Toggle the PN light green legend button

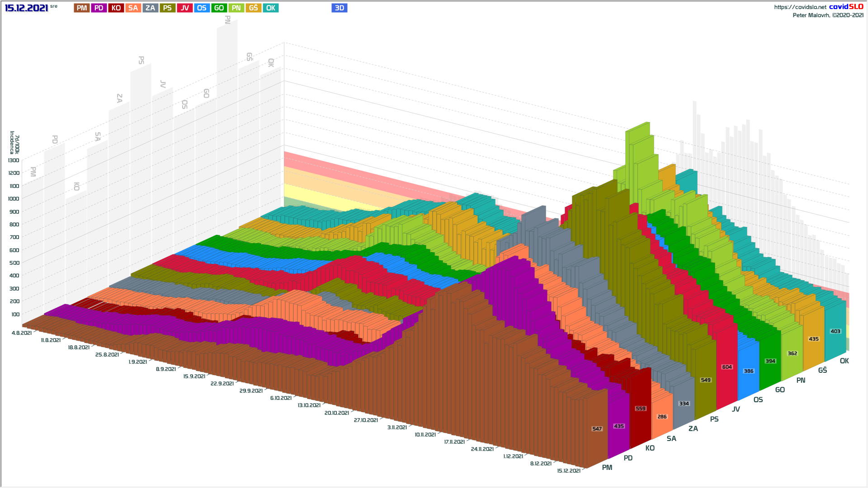236,8
